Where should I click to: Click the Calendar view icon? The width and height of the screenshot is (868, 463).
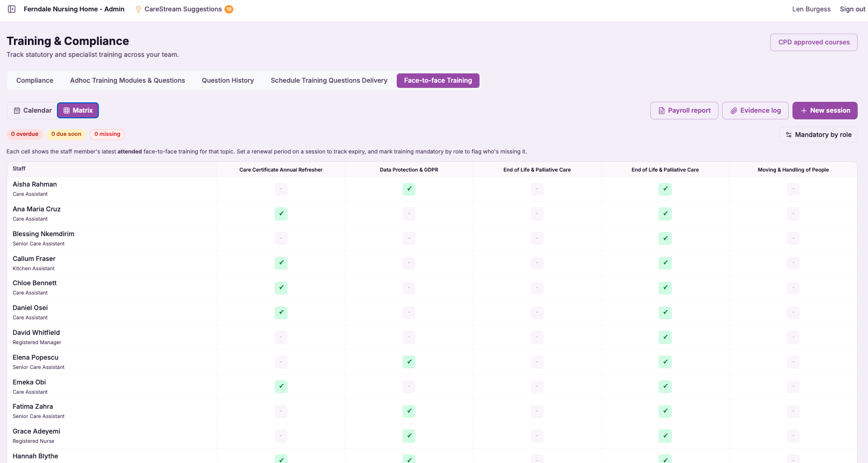(x=17, y=111)
